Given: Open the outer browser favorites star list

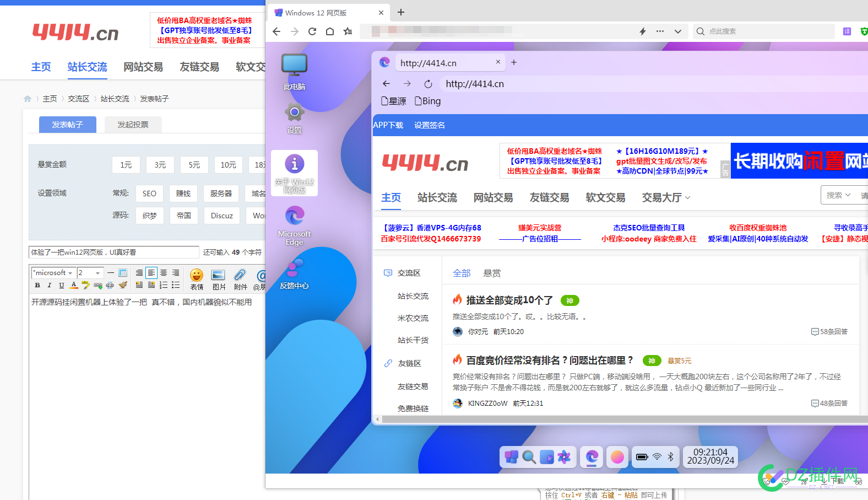Looking at the screenshot, I should (x=348, y=31).
